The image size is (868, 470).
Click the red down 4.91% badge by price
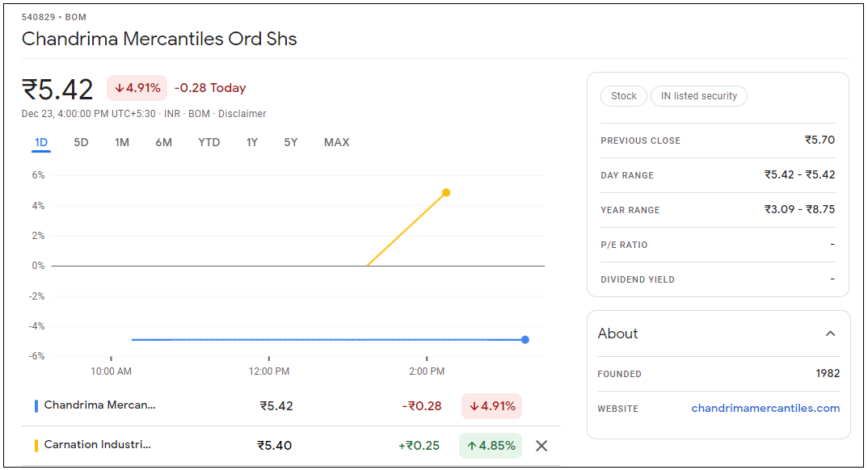[137, 88]
